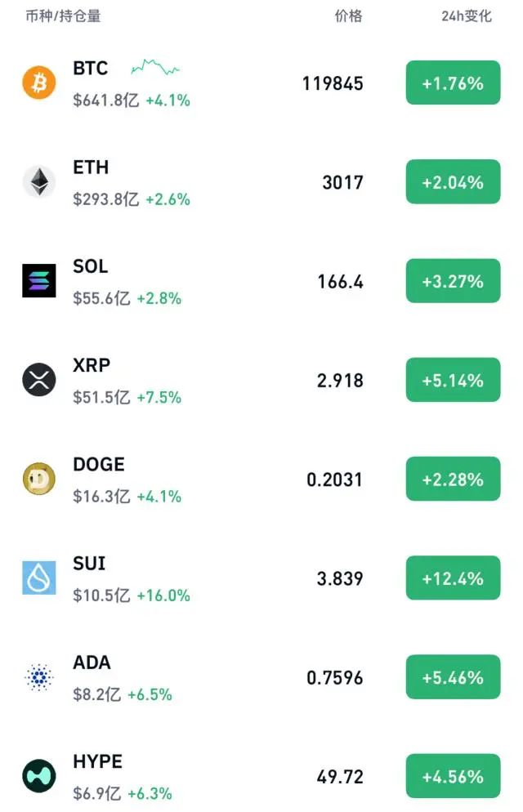523x812 pixels.
Task: Click the Ethereum diamond logo icon
Action: (39, 182)
